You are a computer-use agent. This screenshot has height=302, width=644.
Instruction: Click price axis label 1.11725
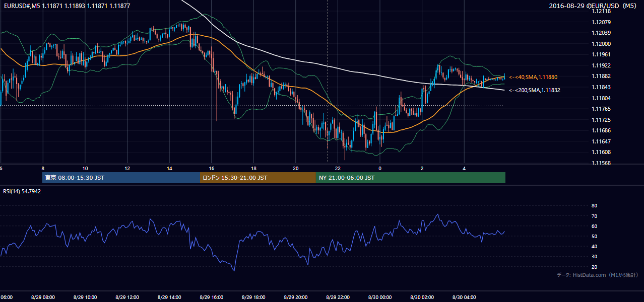tap(601, 120)
